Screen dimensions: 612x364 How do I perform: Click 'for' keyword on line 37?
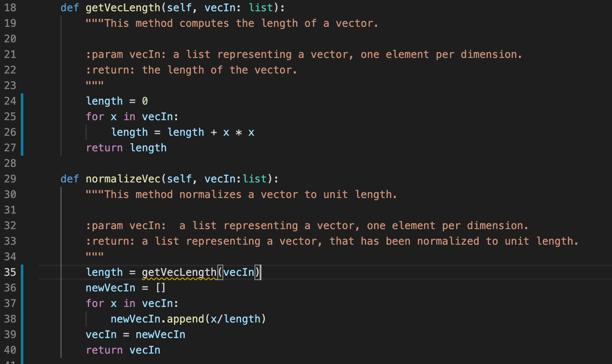click(x=95, y=303)
